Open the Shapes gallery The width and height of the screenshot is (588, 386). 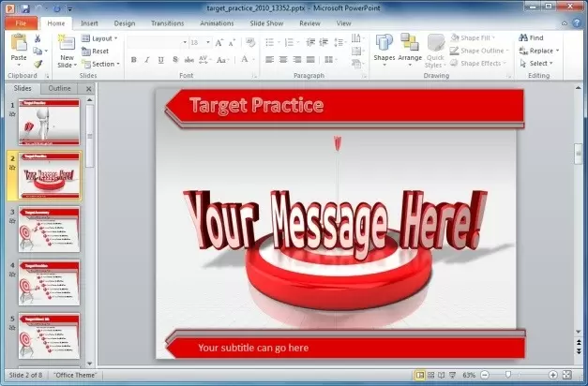point(384,47)
